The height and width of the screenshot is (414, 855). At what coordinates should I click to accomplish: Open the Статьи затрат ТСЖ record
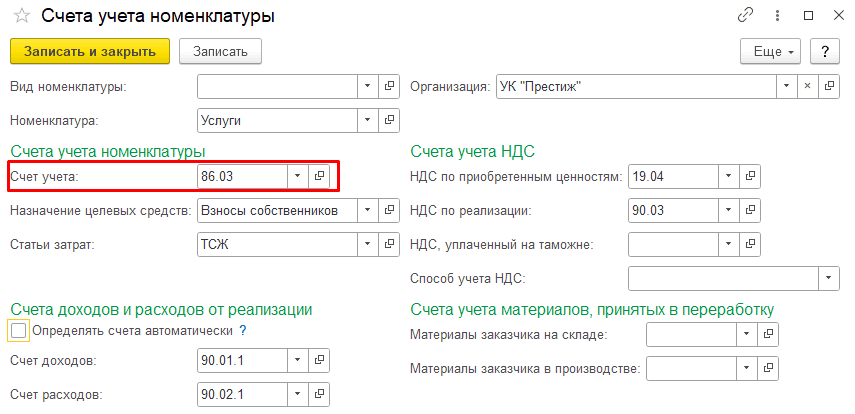pos(390,245)
